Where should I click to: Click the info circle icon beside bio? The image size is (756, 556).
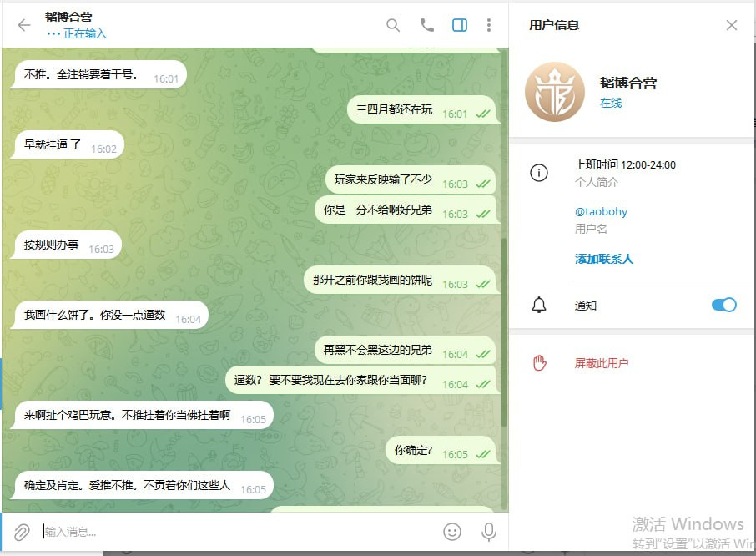click(x=539, y=173)
